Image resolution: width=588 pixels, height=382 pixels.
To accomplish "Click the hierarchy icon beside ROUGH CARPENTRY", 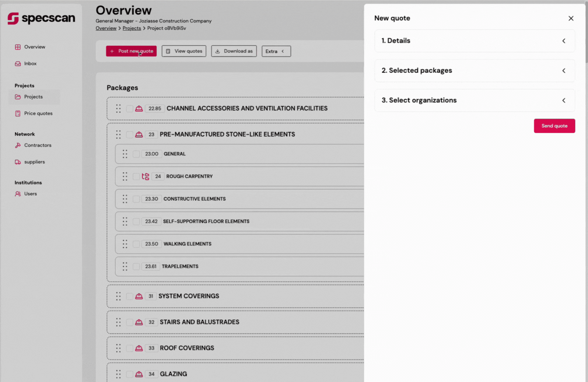I will [145, 177].
